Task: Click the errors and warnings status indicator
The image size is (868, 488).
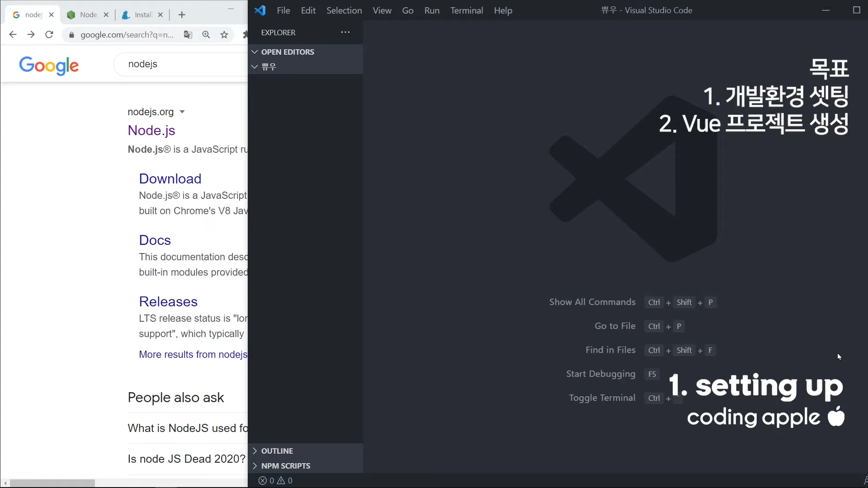Action: click(275, 481)
